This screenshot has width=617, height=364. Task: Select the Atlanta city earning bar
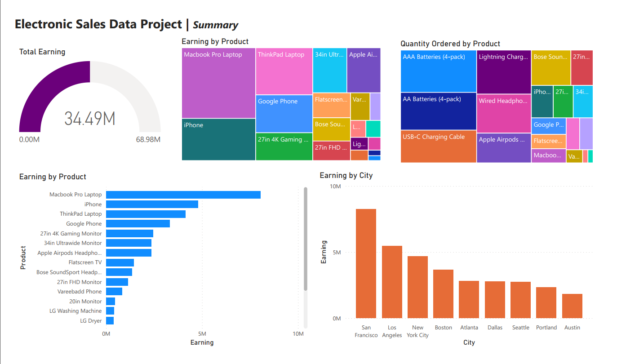[x=469, y=300]
